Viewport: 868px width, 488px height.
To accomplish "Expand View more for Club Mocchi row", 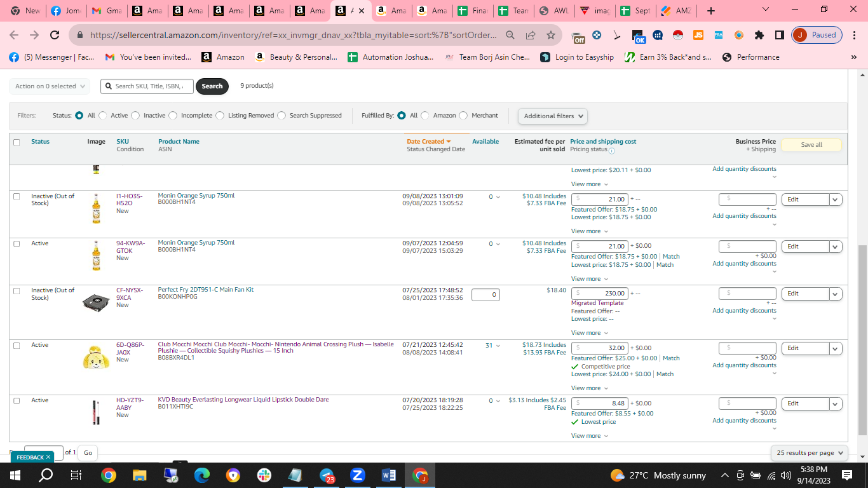I will pyautogui.click(x=590, y=388).
